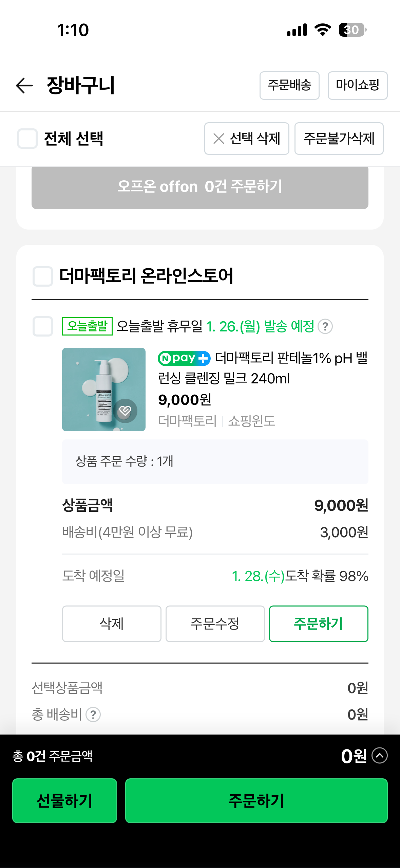
Task: Tap the back arrow icon
Action: click(x=24, y=85)
